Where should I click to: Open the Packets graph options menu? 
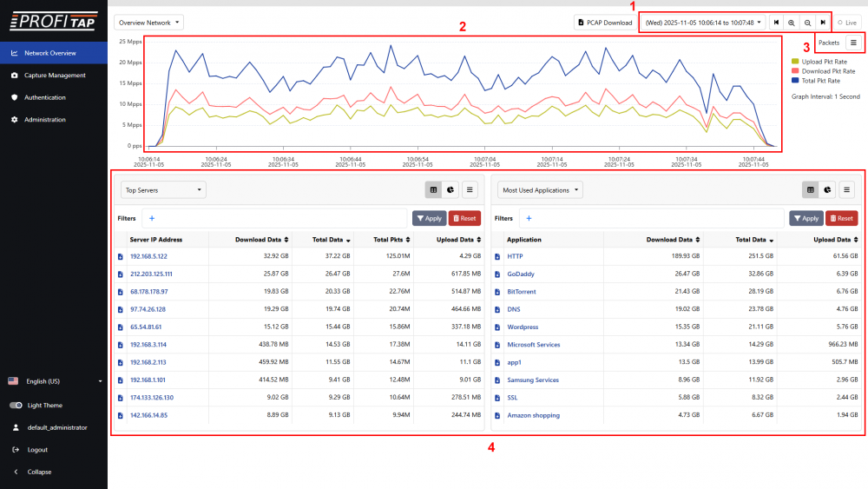point(853,43)
